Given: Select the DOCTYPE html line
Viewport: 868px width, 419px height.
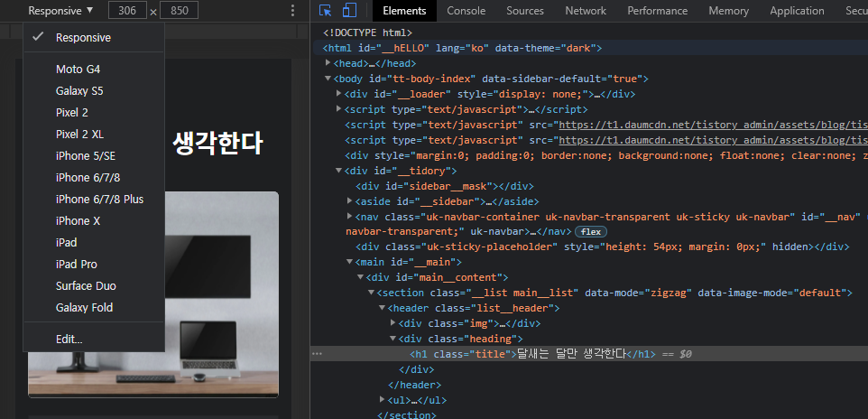Looking at the screenshot, I should [367, 33].
